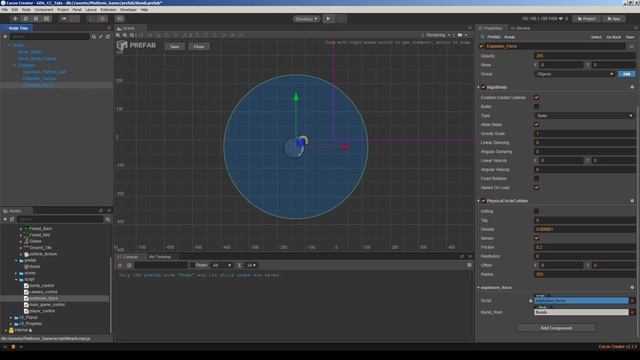Open the Project menu
Image resolution: width=640 pixels, height=360 pixels.
(x=63, y=9)
